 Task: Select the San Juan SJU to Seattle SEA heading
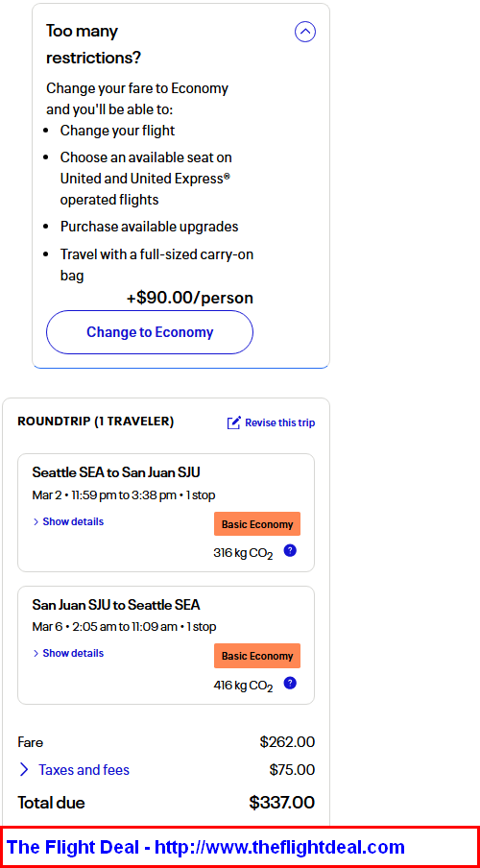coord(116,604)
